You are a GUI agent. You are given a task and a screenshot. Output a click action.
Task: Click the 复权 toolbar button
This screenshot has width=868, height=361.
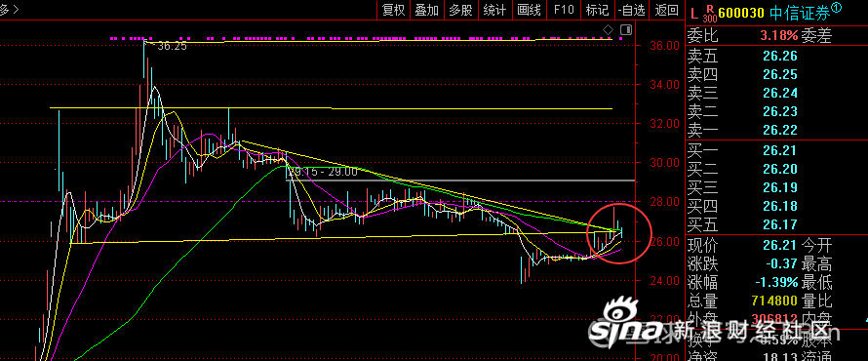(394, 10)
